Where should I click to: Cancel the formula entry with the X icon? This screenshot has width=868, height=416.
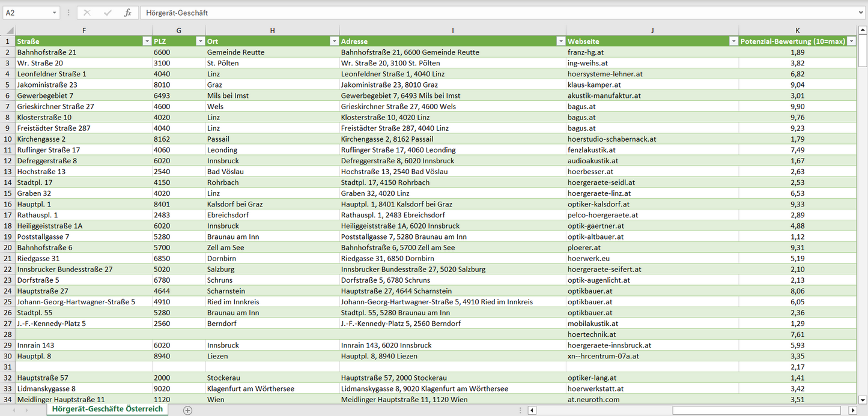(x=87, y=11)
